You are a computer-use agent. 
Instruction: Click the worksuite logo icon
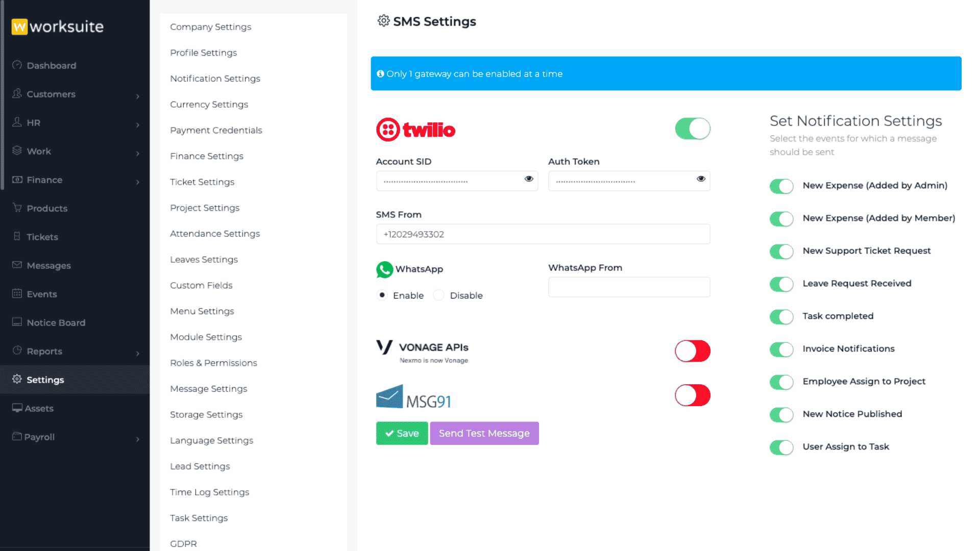point(19,27)
